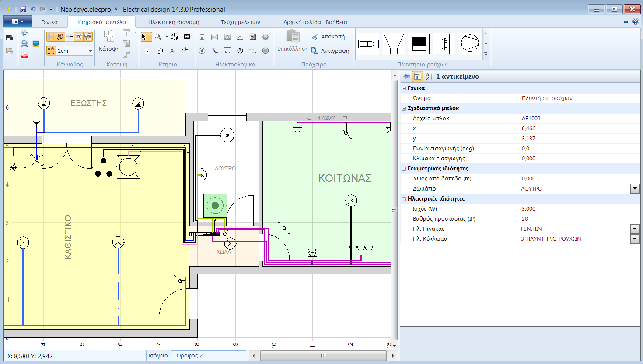Select the 3D box tool in the Κτήριο group
The width and height of the screenshot is (643, 364).
[x=160, y=51]
